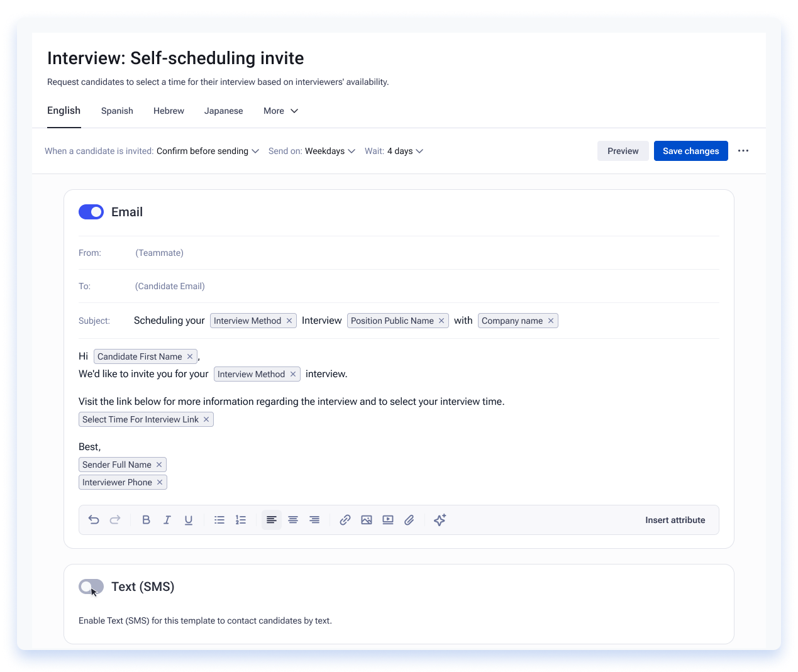Click the Position Public Name attribute label

[392, 321]
